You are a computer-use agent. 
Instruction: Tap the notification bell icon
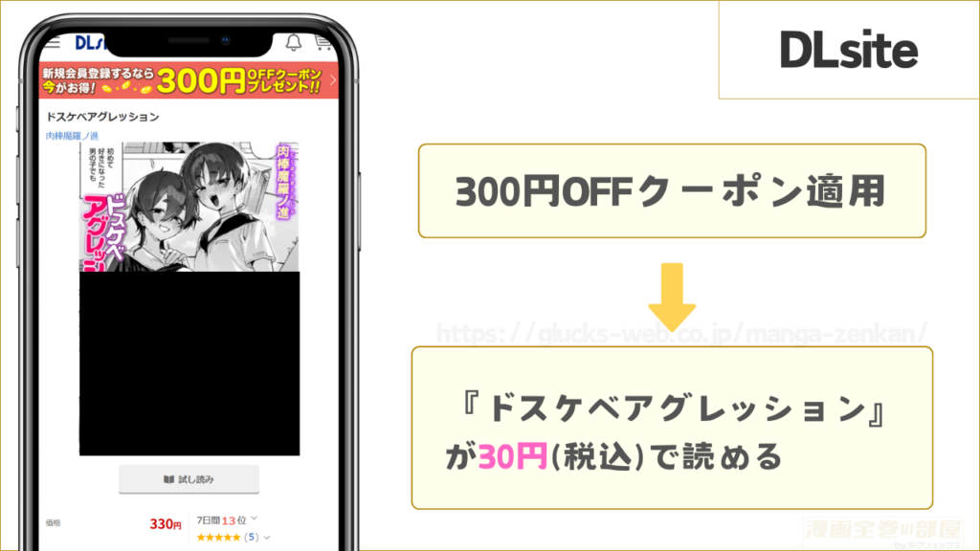[293, 42]
